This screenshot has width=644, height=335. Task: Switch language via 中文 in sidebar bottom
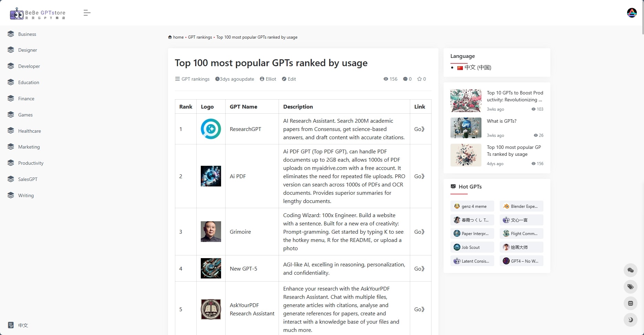[x=23, y=325]
